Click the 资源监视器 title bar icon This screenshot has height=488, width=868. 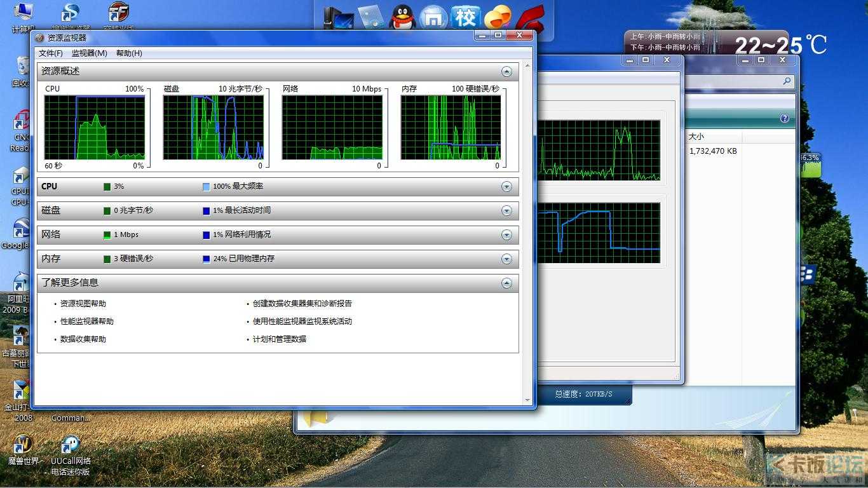(40, 38)
